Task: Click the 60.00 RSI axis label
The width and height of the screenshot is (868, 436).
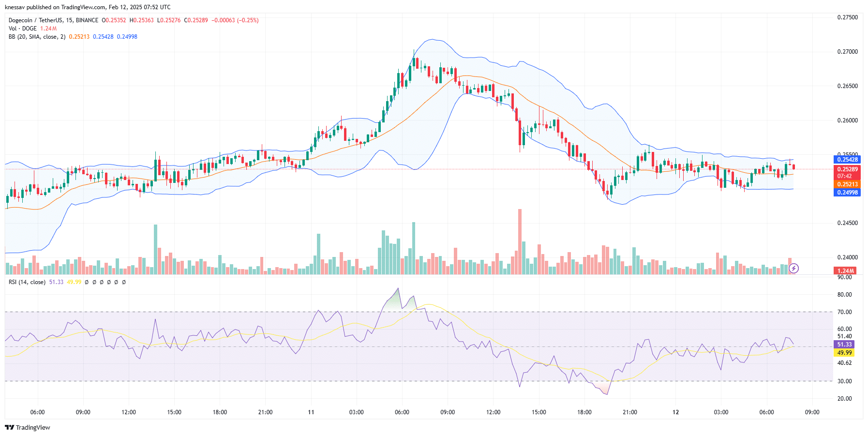Action: pos(845,329)
